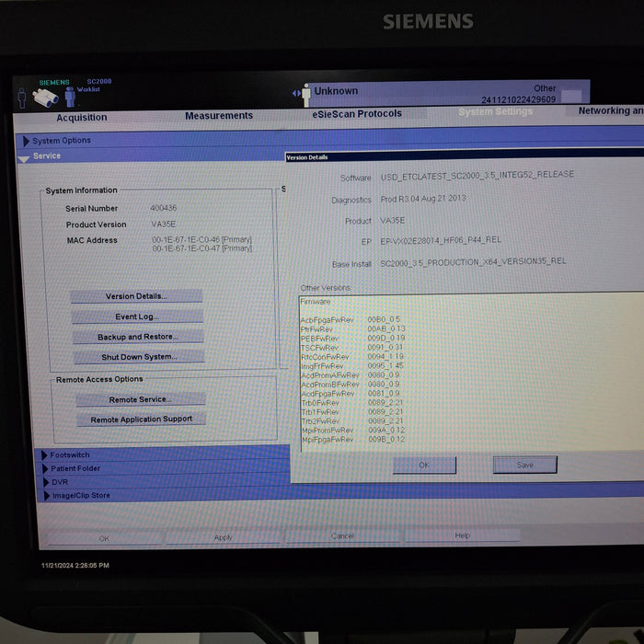
Task: Select the PEBFwRev firmware row
Action: 352,338
